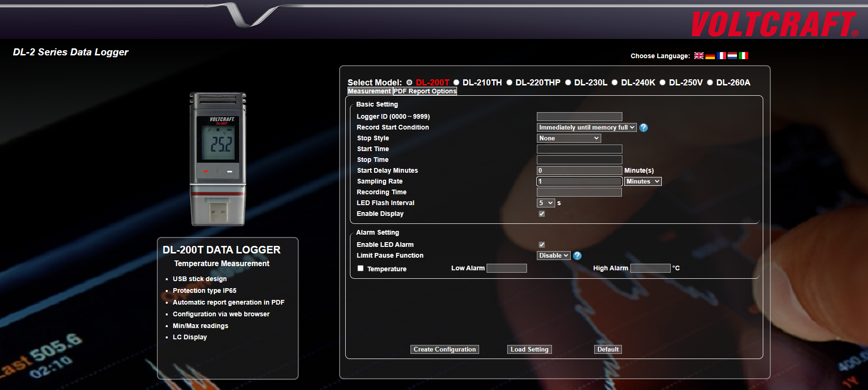Switch to PDF Report Options tab
Viewport: 868px width, 390px height.
click(x=425, y=91)
